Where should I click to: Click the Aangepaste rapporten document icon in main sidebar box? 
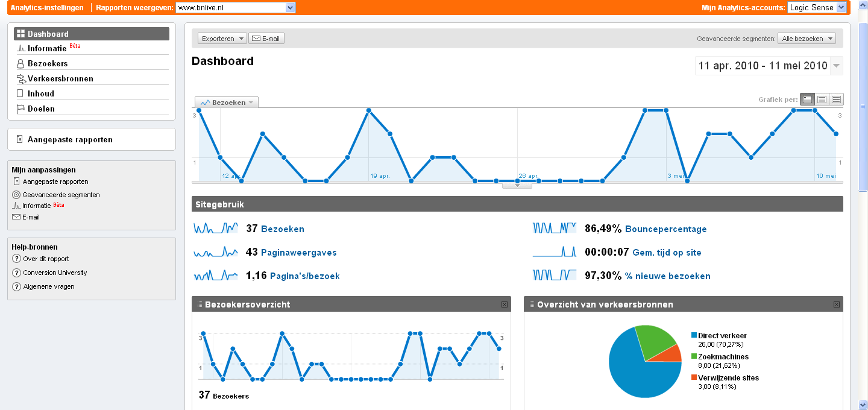coord(20,139)
